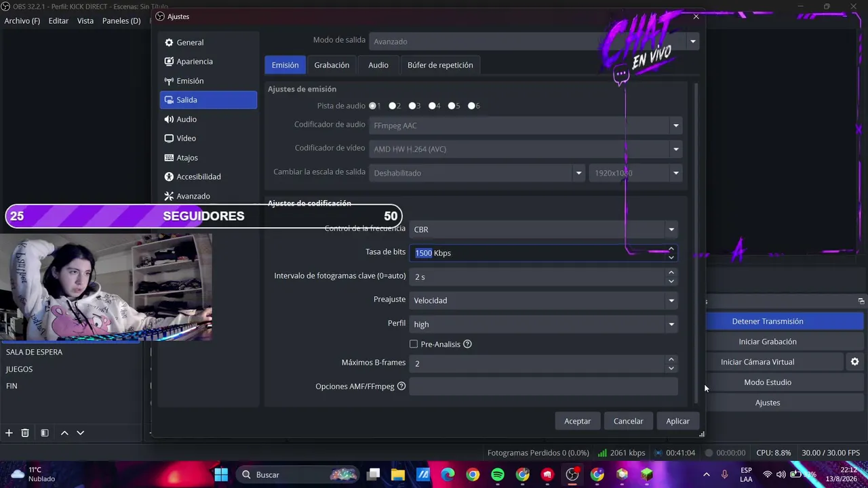Open the Búfer de repetición tab
Screen dimensions: 868x488
pyautogui.click(x=440, y=65)
